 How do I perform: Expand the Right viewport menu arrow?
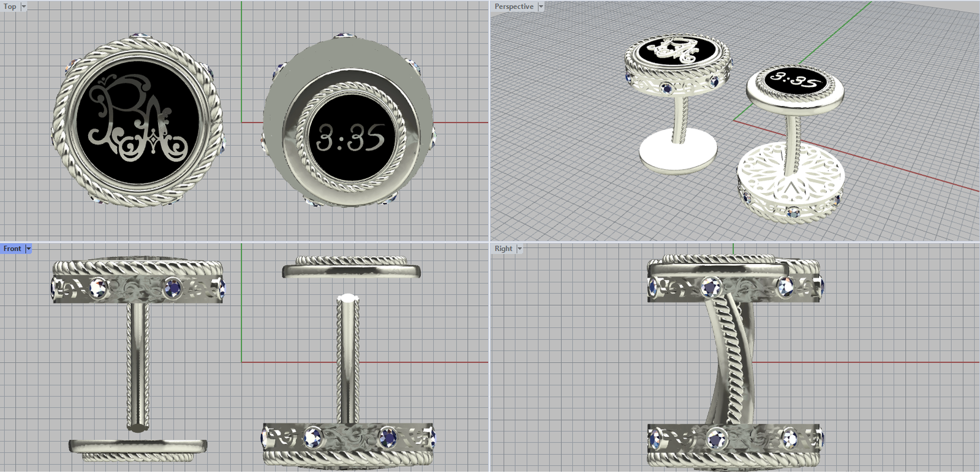(x=519, y=249)
